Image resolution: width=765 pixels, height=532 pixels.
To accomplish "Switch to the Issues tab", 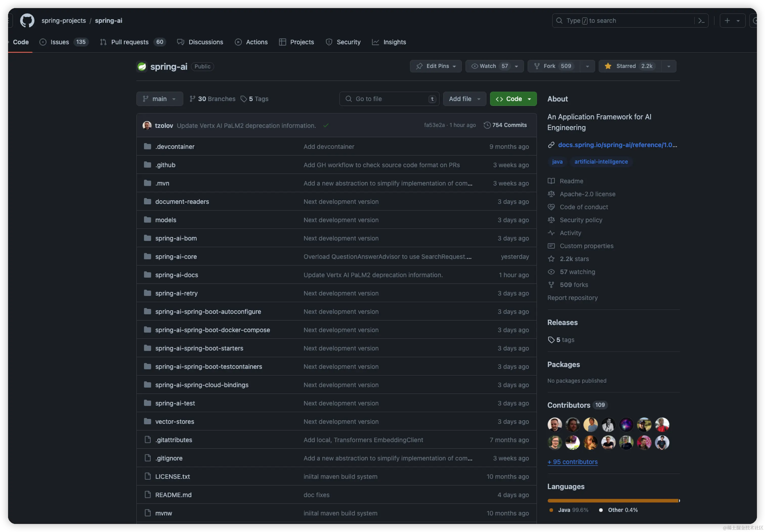I will pos(64,42).
